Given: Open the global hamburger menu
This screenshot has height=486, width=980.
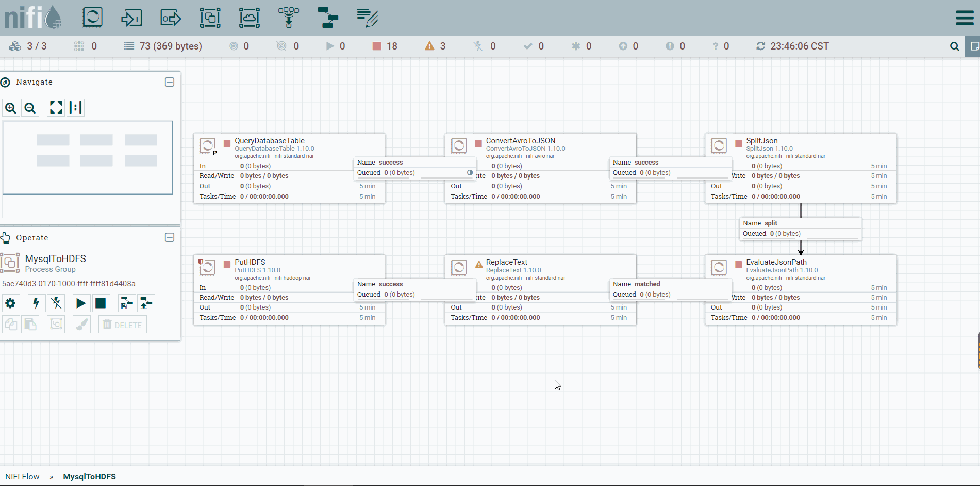Looking at the screenshot, I should [965, 18].
